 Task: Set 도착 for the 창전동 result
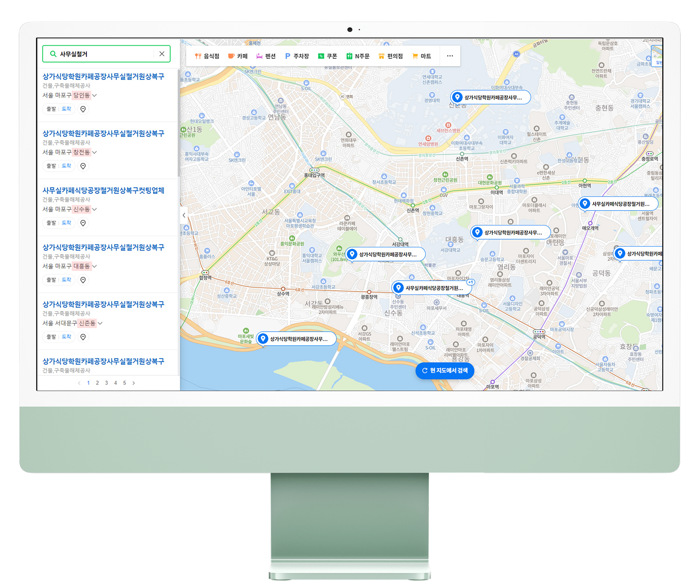pyautogui.click(x=66, y=166)
